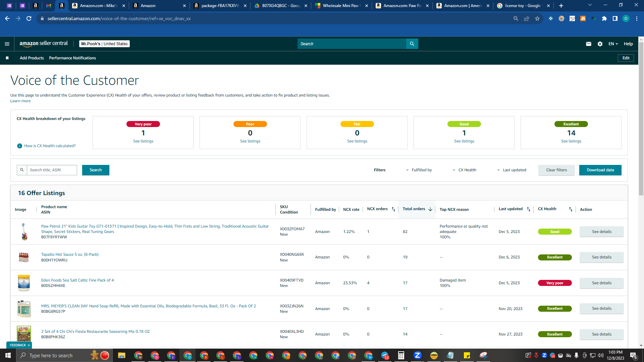
Task: Sort by CX Health column arrows
Action: click(571, 209)
